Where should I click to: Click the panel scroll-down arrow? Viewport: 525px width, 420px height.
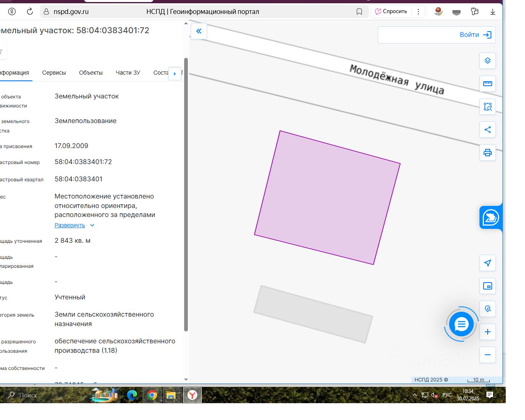tap(186, 380)
